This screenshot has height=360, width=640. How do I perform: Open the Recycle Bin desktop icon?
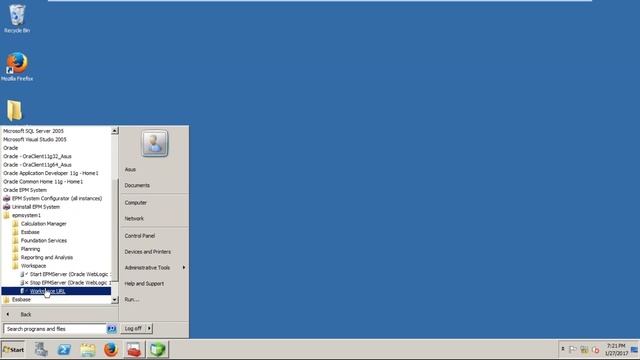(x=17, y=19)
